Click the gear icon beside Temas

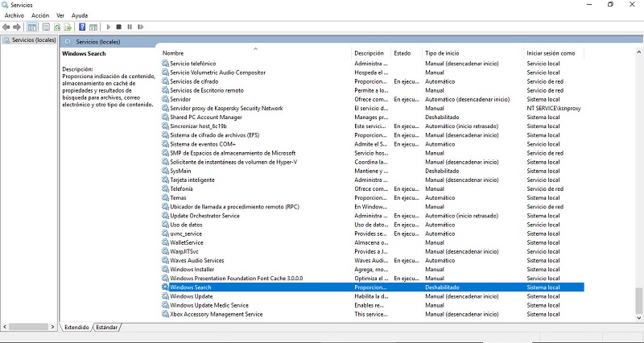[x=165, y=198]
